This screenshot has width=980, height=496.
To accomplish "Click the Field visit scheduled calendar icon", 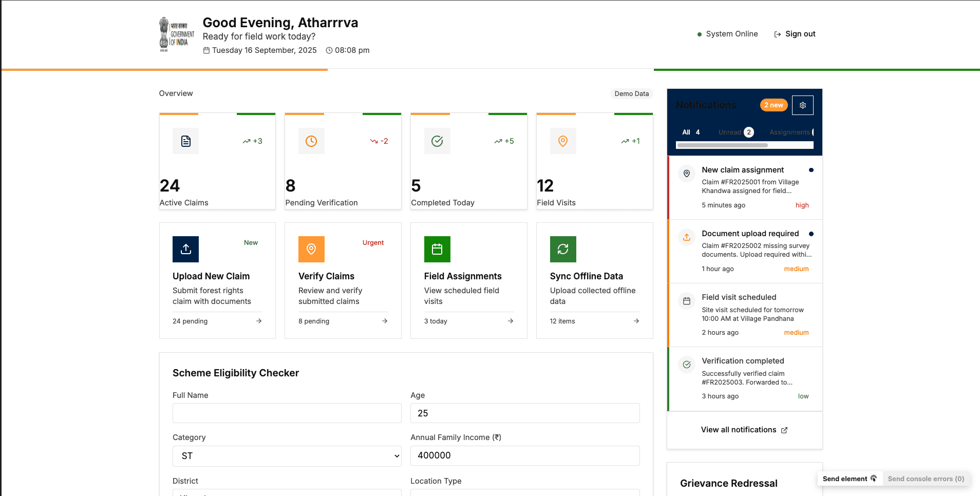I will (x=687, y=301).
